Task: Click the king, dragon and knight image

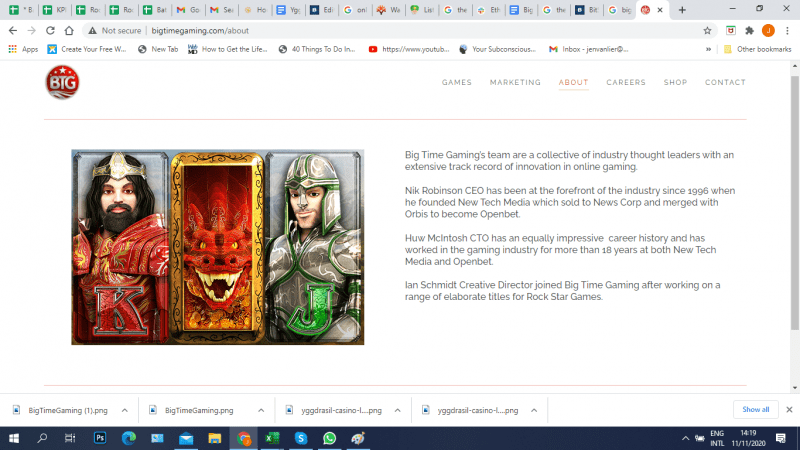Action: point(218,247)
